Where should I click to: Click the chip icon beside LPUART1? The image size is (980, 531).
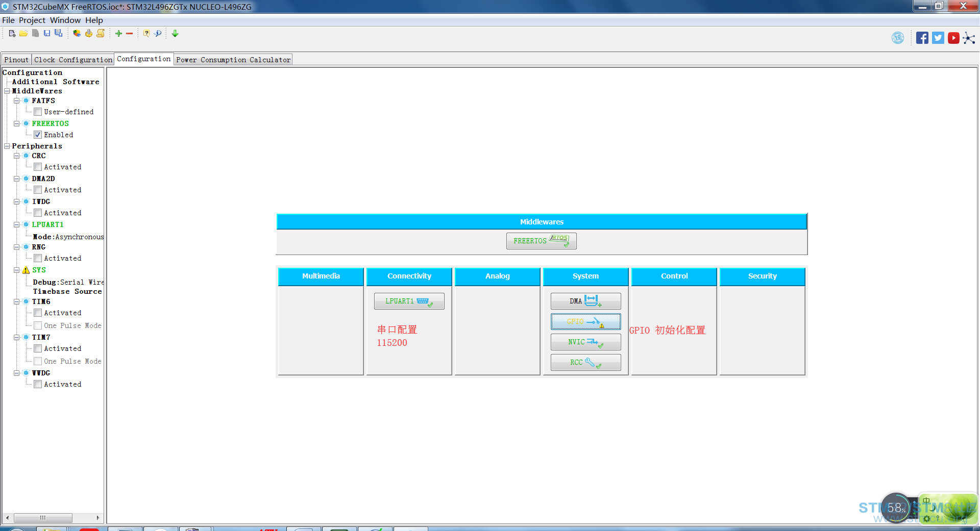26,224
